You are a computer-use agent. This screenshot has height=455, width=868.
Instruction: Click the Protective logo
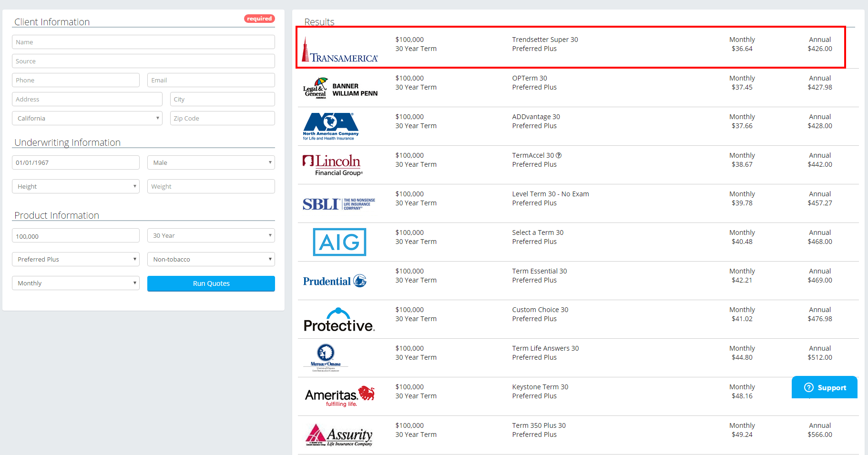[x=339, y=320]
